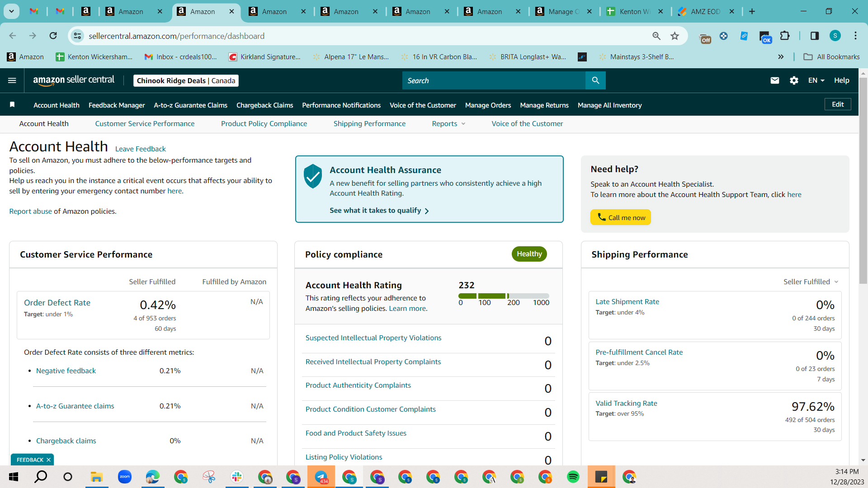Image resolution: width=868 pixels, height=488 pixels.
Task: Open the Late Shipment Rate link
Action: click(x=627, y=302)
